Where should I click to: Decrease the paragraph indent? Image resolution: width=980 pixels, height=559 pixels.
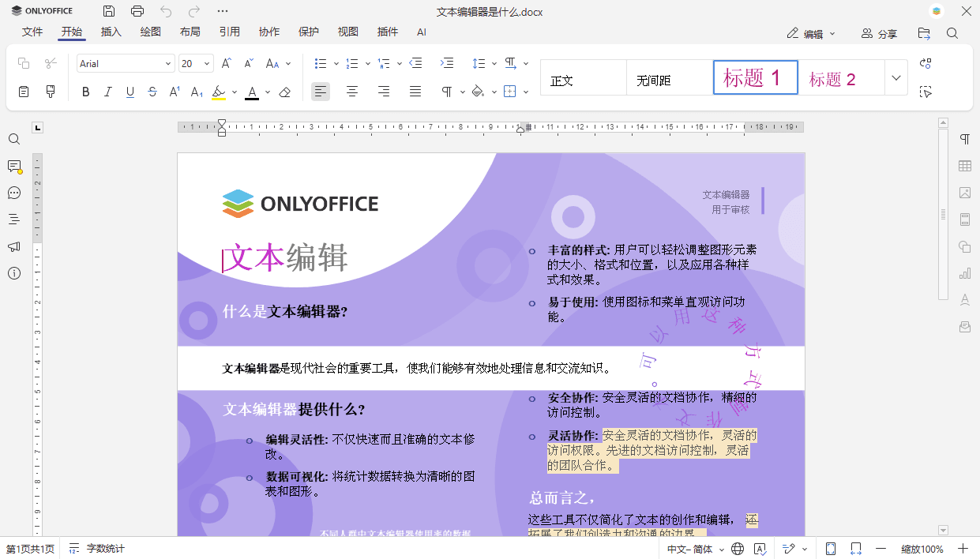pyautogui.click(x=416, y=63)
